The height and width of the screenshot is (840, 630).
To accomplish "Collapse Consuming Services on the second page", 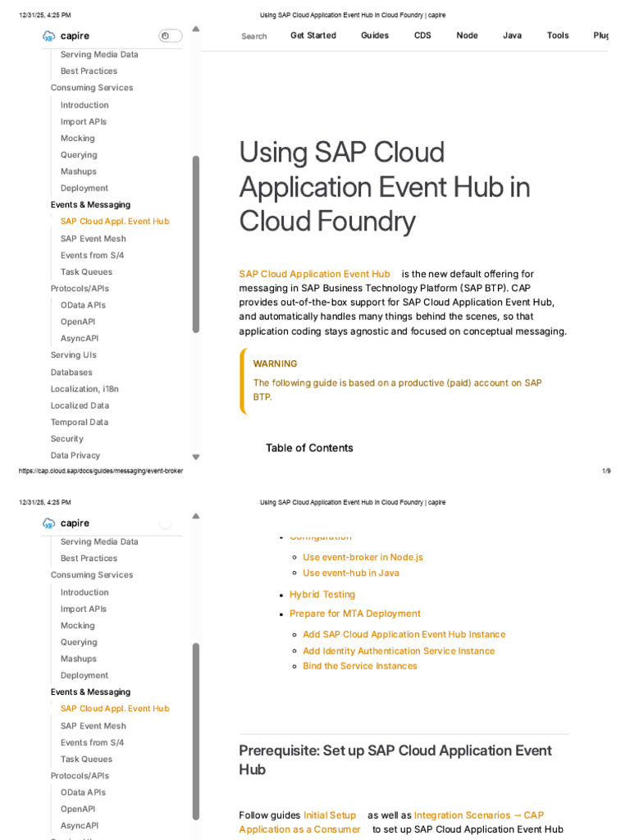I will click(x=92, y=575).
